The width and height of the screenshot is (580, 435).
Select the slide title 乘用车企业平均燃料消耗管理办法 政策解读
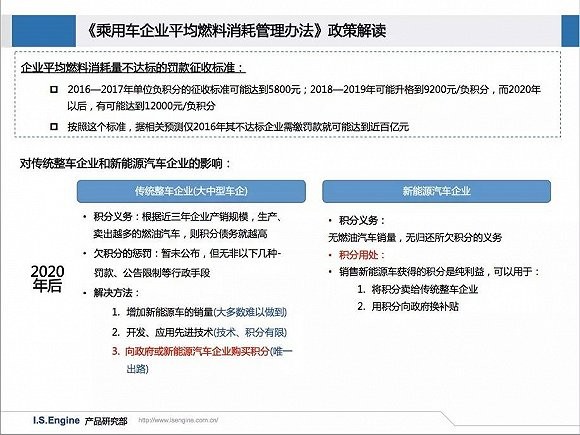pos(236,31)
